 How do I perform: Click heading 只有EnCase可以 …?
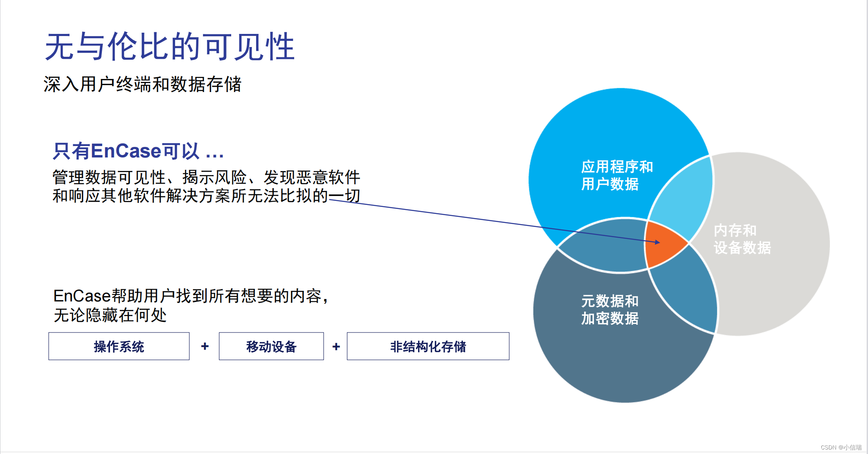(x=138, y=151)
